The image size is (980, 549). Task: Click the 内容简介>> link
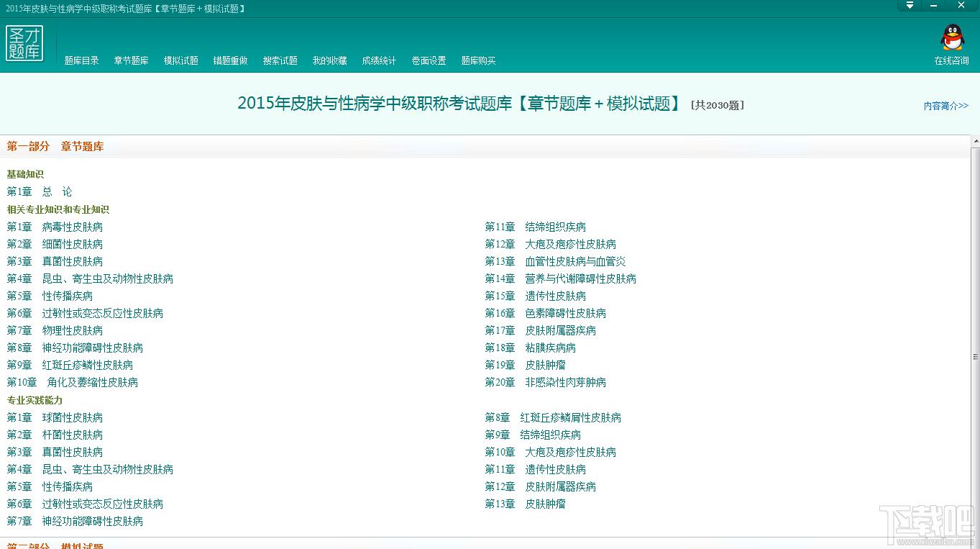pos(946,106)
